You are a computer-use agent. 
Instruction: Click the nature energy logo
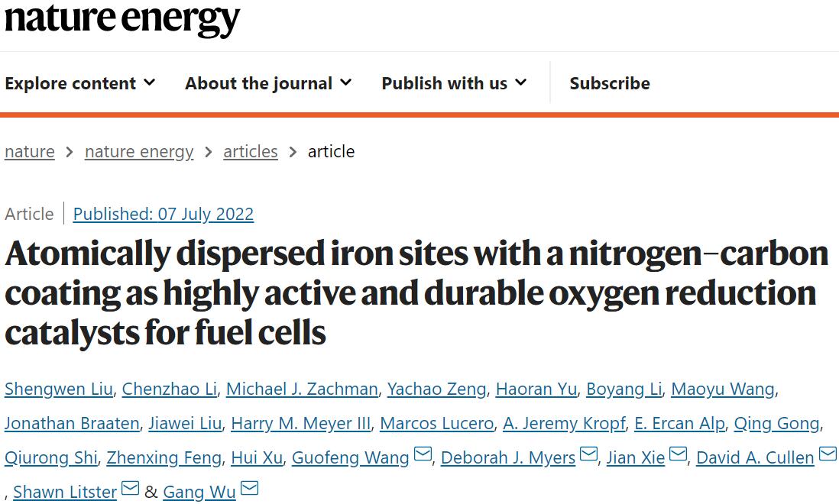pos(122,19)
